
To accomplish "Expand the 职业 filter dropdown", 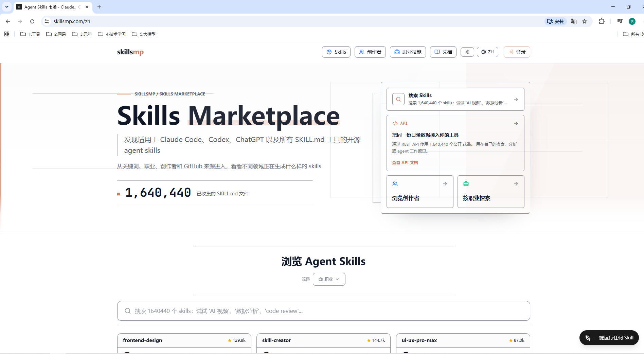I will (x=329, y=279).
